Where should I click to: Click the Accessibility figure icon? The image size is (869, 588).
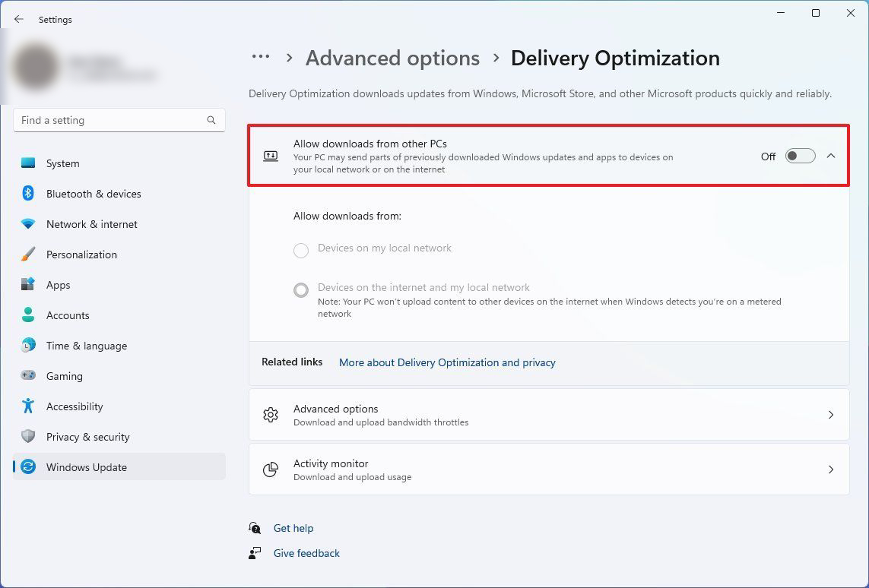point(28,406)
